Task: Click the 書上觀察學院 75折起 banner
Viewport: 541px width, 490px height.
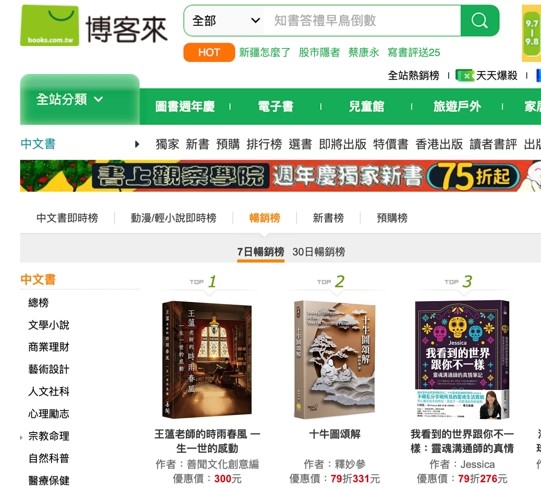Action: click(x=280, y=176)
